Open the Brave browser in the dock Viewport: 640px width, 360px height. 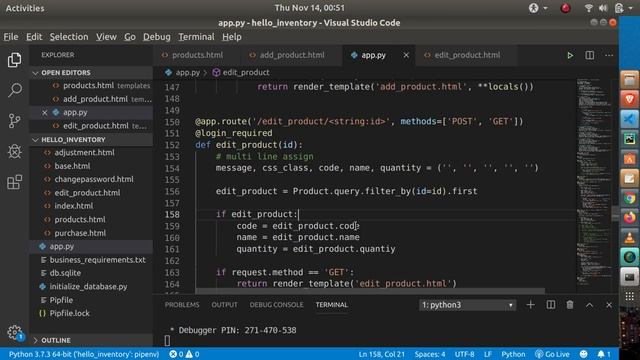(629, 100)
